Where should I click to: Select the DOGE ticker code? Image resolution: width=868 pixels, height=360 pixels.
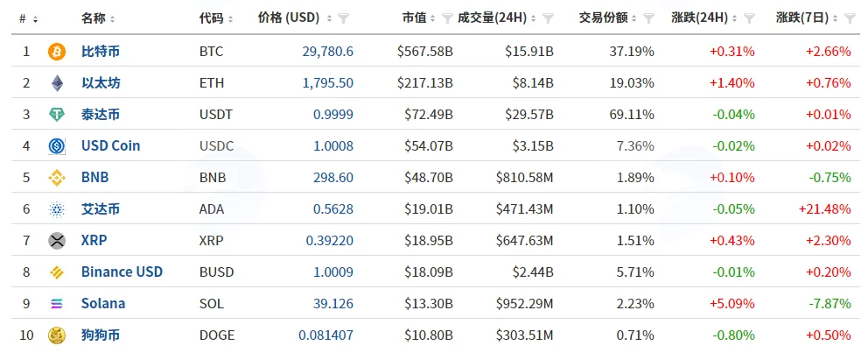tap(217, 335)
